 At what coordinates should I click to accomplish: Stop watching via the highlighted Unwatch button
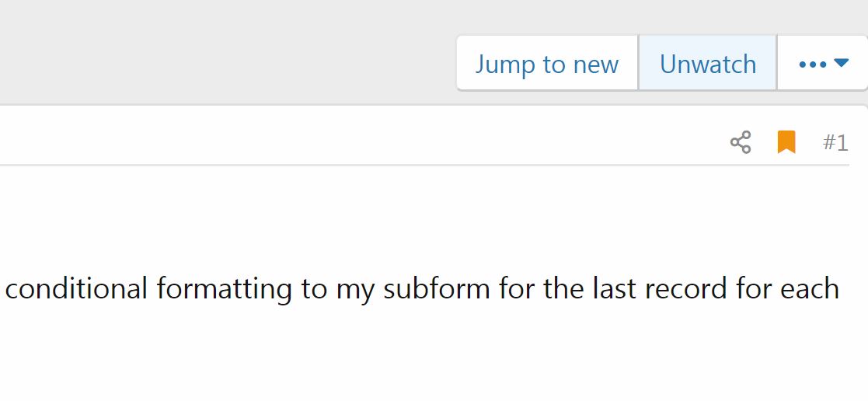707,63
